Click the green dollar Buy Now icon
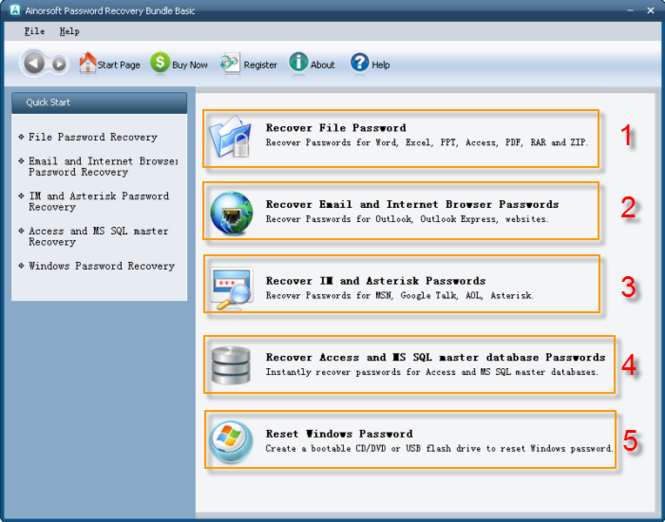 point(160,63)
